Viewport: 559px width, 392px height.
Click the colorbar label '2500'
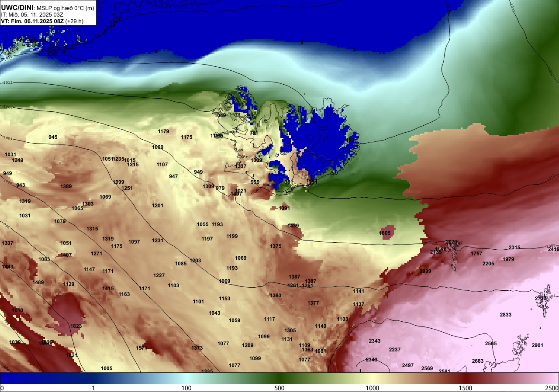pyautogui.click(x=552, y=388)
